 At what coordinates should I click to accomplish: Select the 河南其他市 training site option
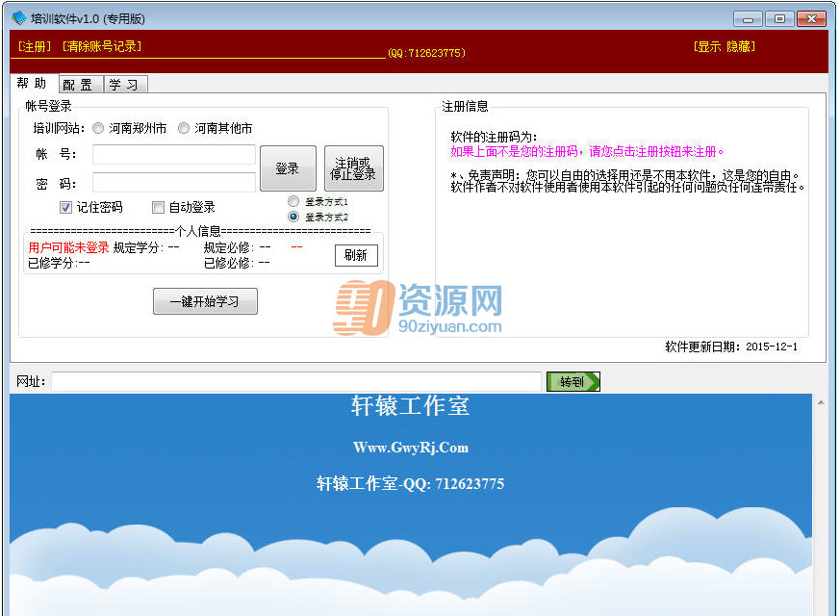coord(184,129)
